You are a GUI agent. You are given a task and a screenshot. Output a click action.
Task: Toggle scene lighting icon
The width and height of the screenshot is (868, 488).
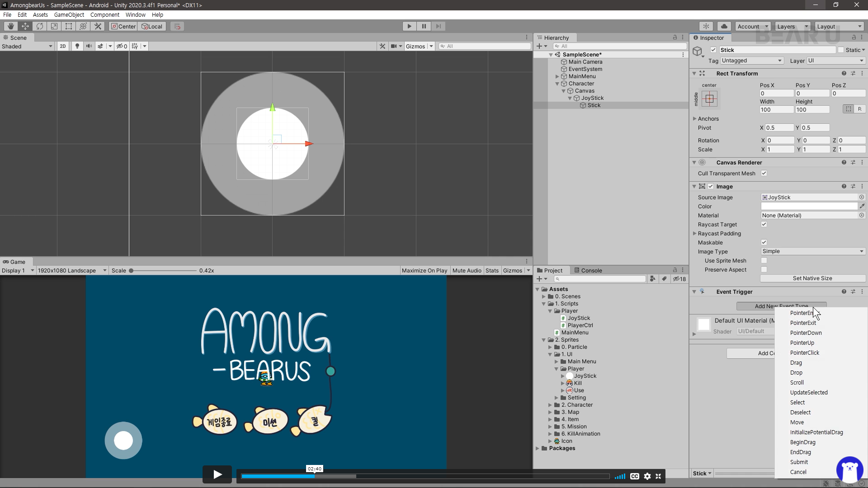tap(77, 46)
